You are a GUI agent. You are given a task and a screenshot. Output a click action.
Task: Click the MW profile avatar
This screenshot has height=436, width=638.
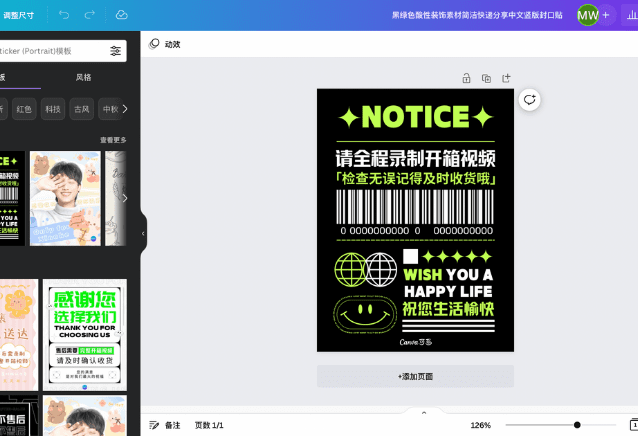(x=588, y=15)
